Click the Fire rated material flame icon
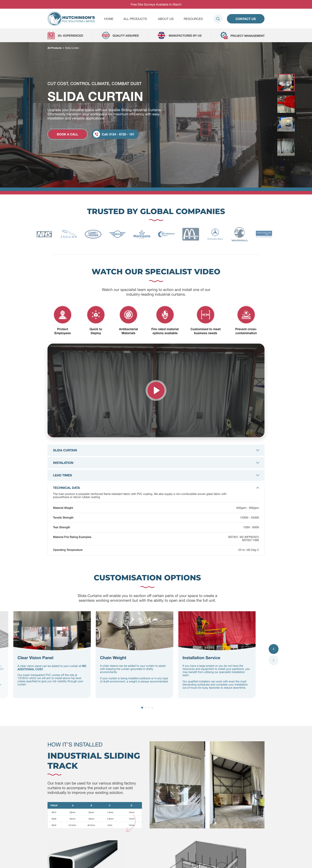312x868 pixels. click(165, 315)
